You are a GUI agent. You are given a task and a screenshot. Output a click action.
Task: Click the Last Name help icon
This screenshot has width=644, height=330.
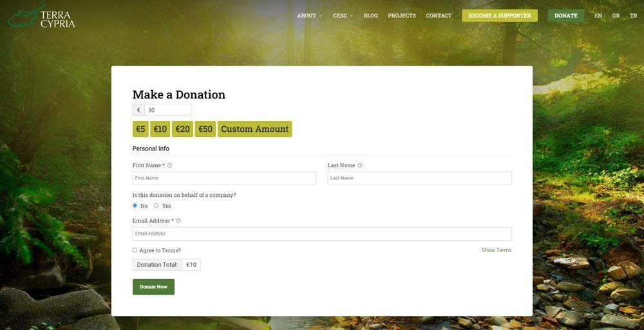click(x=360, y=165)
